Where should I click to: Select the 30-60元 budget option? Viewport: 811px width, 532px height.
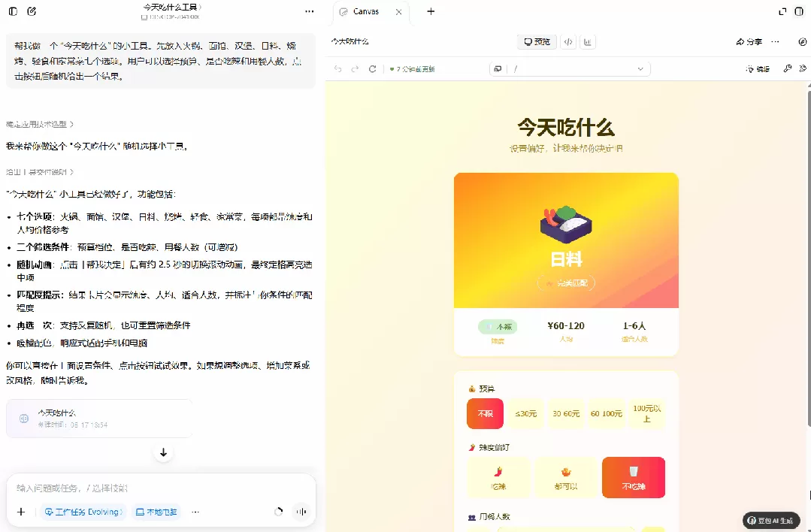[x=566, y=413]
